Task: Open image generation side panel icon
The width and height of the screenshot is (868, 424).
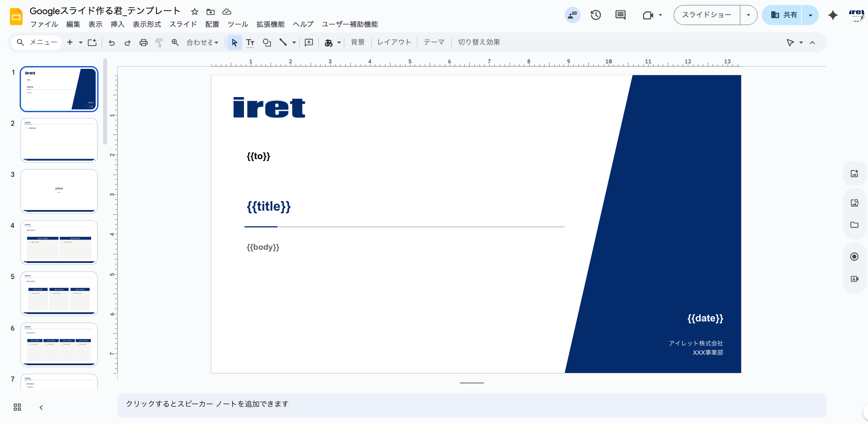Action: point(854,173)
